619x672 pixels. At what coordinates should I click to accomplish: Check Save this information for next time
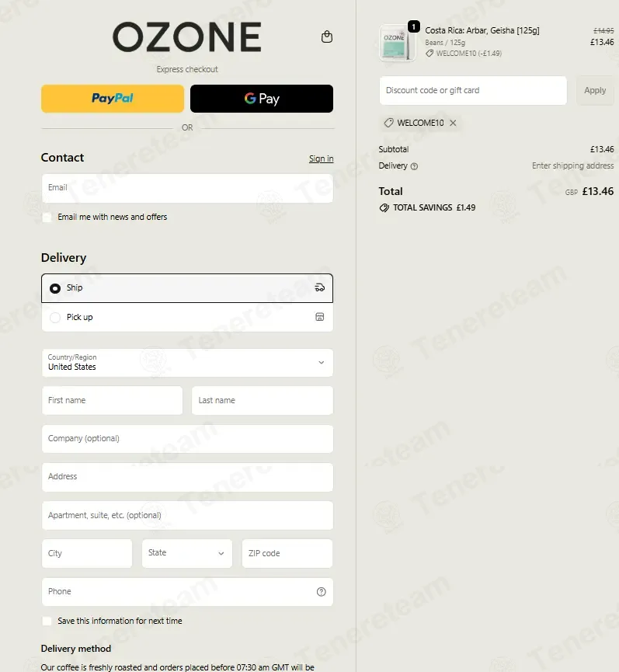[47, 621]
